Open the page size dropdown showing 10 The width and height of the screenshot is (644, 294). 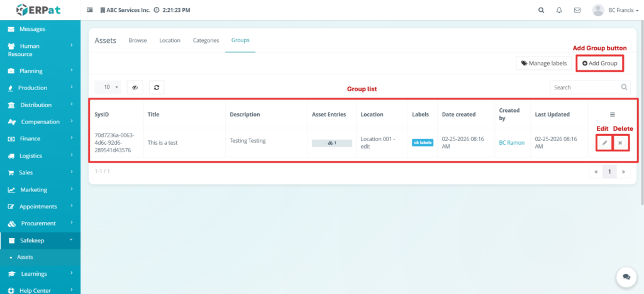click(x=108, y=88)
